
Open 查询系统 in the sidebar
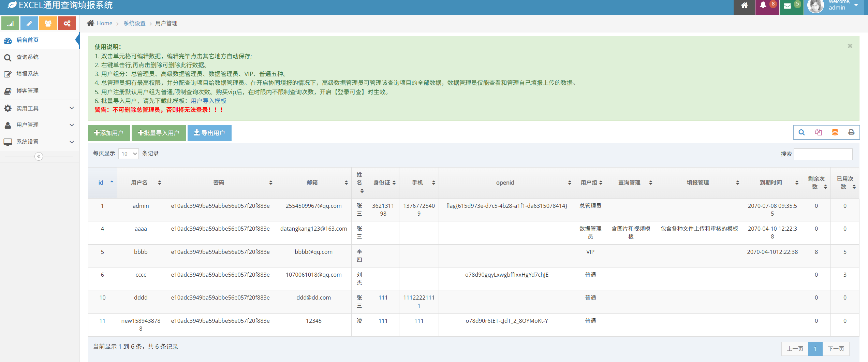(27, 57)
